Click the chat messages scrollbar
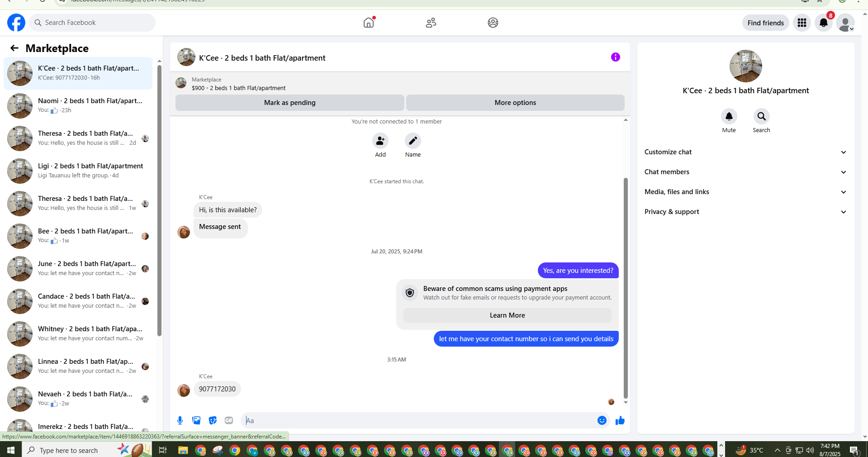Screen dimensions: 868x457 coord(626,288)
